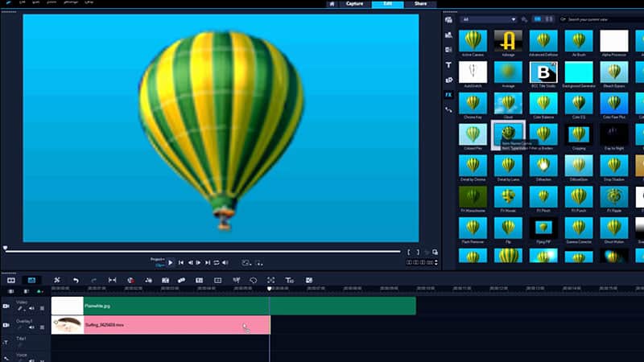This screenshot has height=362, width=644.
Task: Open the Track Motion icon
Action: tap(181, 280)
